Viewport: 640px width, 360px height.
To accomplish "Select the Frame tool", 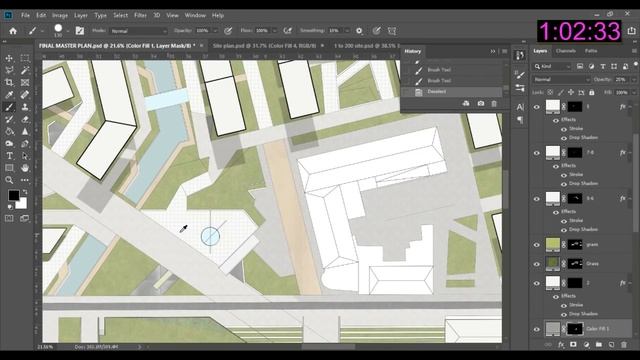I will (x=25, y=82).
